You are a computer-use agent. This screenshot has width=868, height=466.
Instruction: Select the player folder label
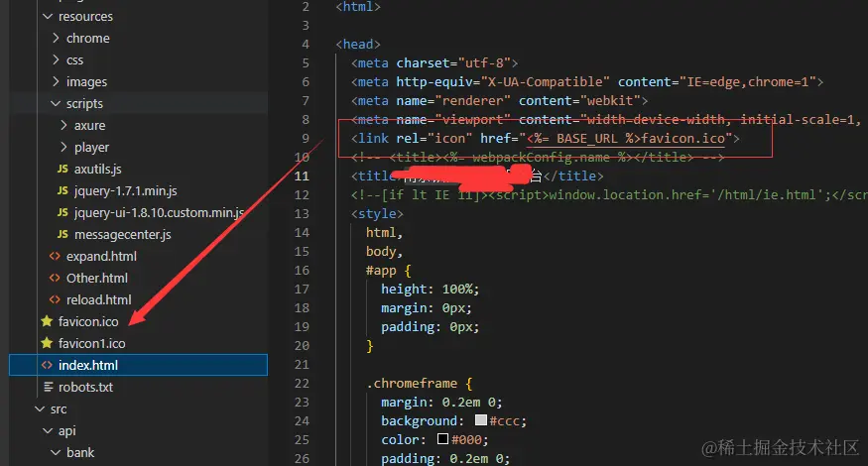click(x=92, y=147)
